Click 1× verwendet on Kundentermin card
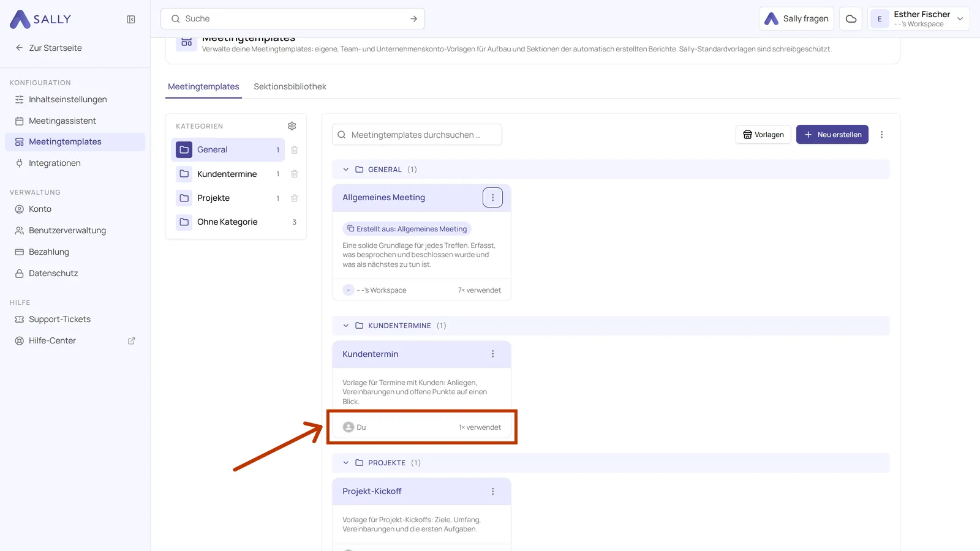Image resolution: width=980 pixels, height=551 pixels. [480, 427]
